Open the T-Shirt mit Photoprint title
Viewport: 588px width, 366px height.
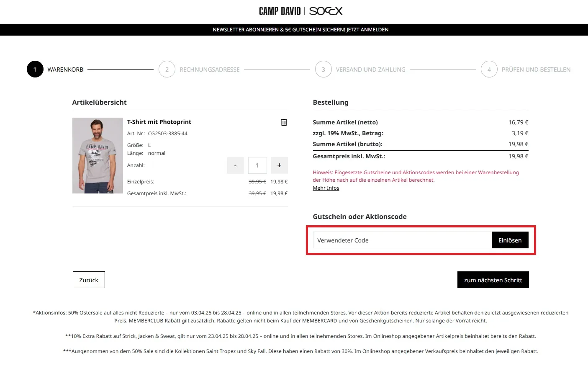pos(159,122)
